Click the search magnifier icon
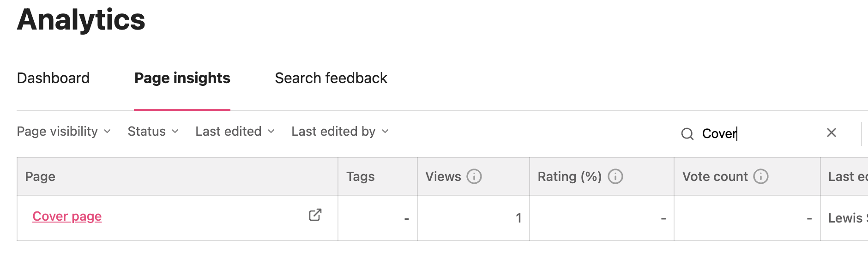868x265 pixels. [x=687, y=134]
